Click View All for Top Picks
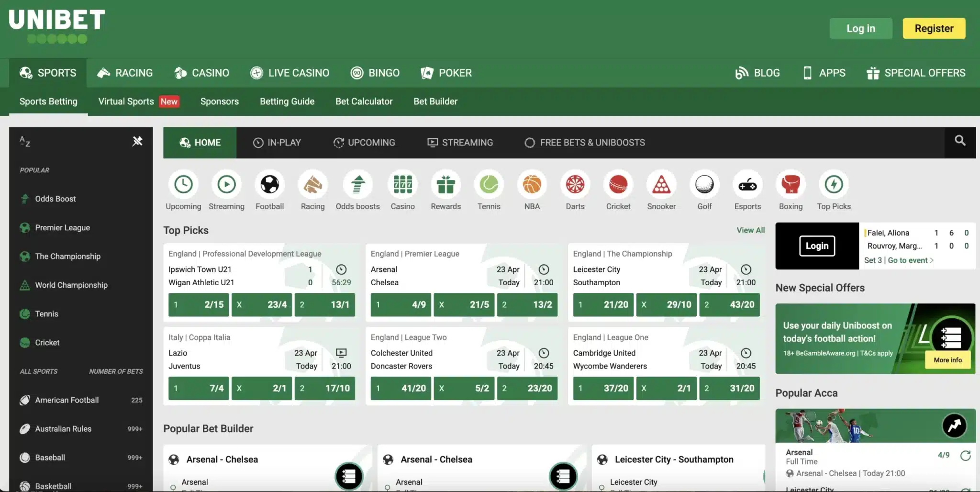This screenshot has width=980, height=492. 751,230
